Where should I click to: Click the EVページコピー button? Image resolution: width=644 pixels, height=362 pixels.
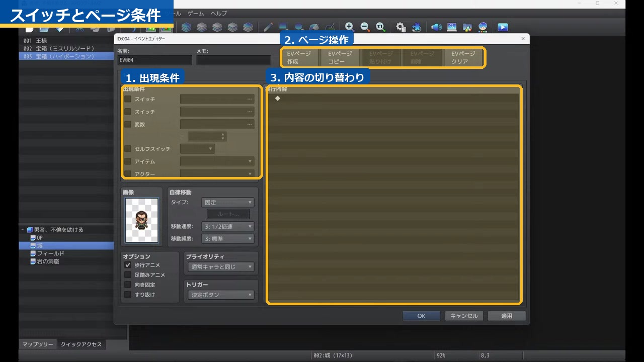click(340, 58)
